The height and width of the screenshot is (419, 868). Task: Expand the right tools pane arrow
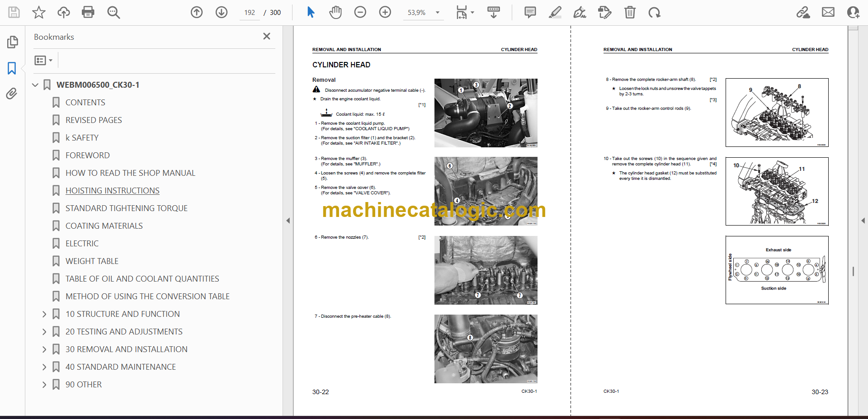[x=863, y=221]
